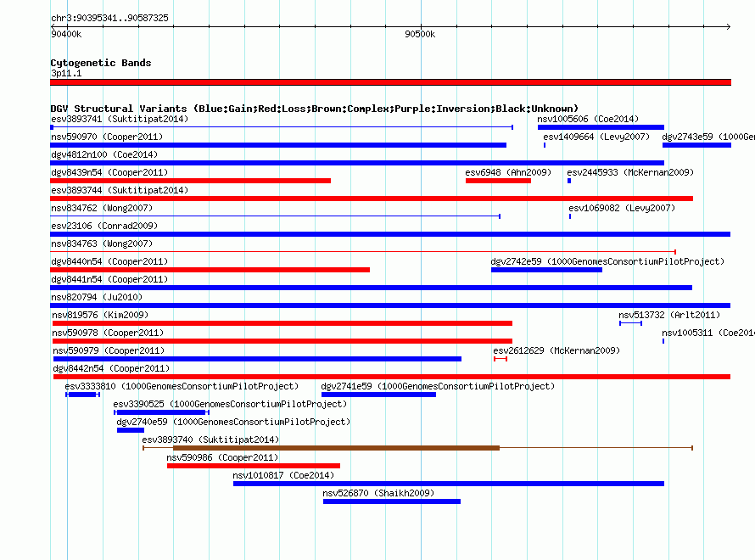Open dgv8442n54 (Cooper2011) label
755x560 pixels.
point(111,368)
